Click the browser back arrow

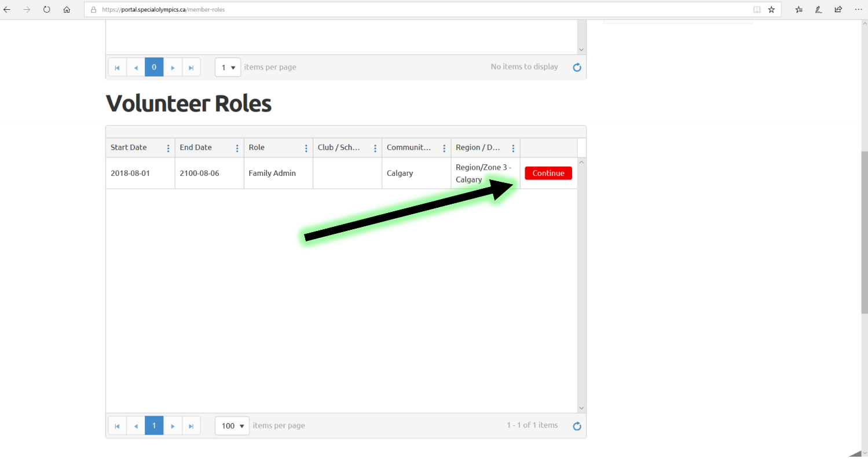click(7, 9)
